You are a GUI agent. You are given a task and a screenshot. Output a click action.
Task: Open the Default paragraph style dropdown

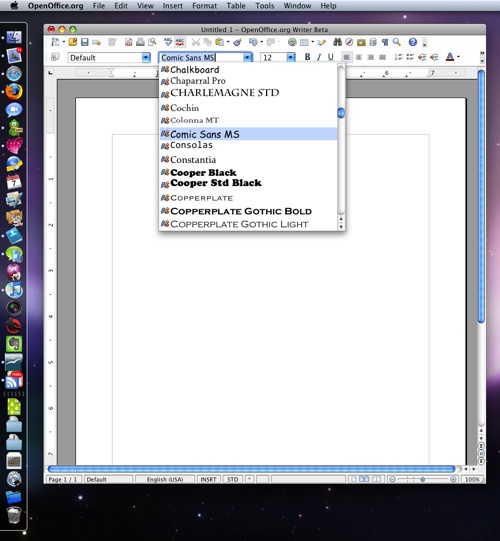pyautogui.click(x=146, y=58)
